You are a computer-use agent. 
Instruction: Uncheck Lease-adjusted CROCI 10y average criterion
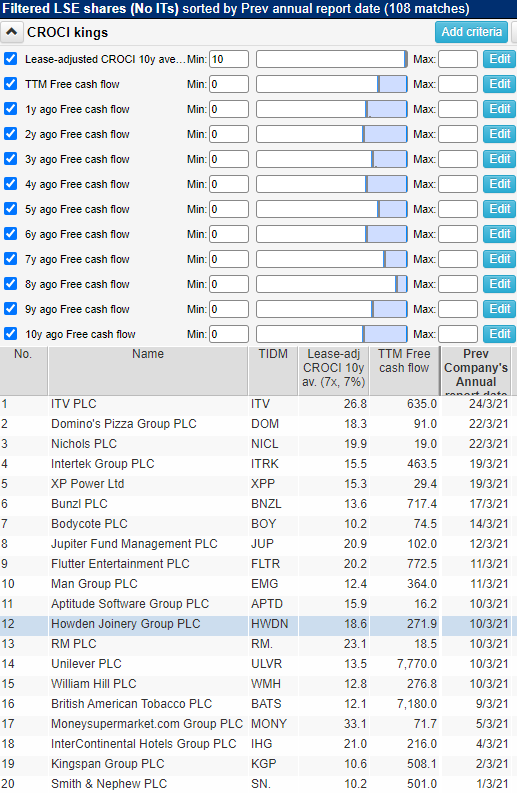[11, 59]
